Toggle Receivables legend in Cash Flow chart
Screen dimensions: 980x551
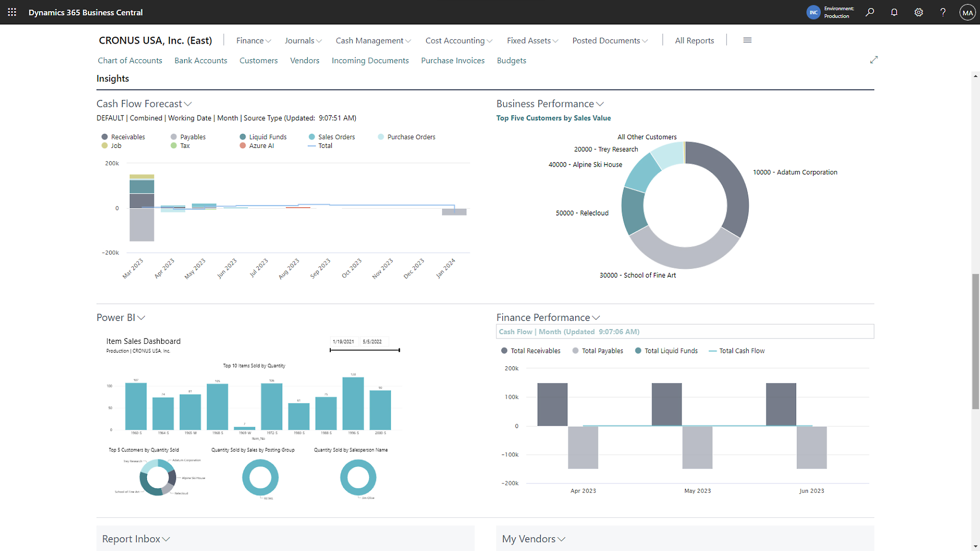(125, 137)
